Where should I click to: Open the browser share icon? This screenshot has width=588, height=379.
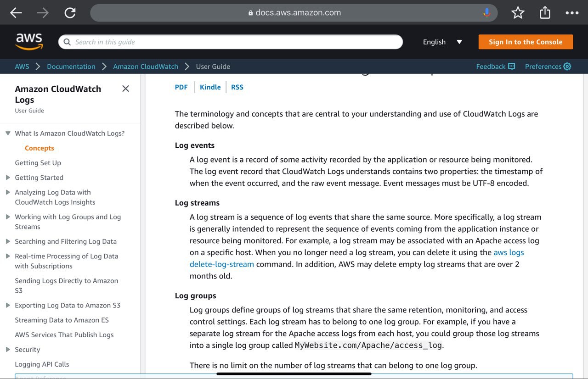pos(545,12)
